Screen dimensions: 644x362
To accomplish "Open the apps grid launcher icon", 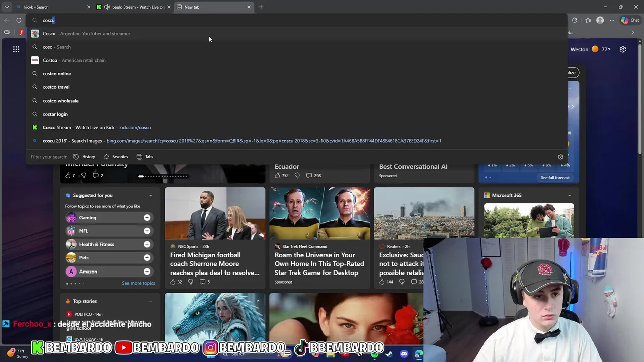I will click(x=16, y=49).
